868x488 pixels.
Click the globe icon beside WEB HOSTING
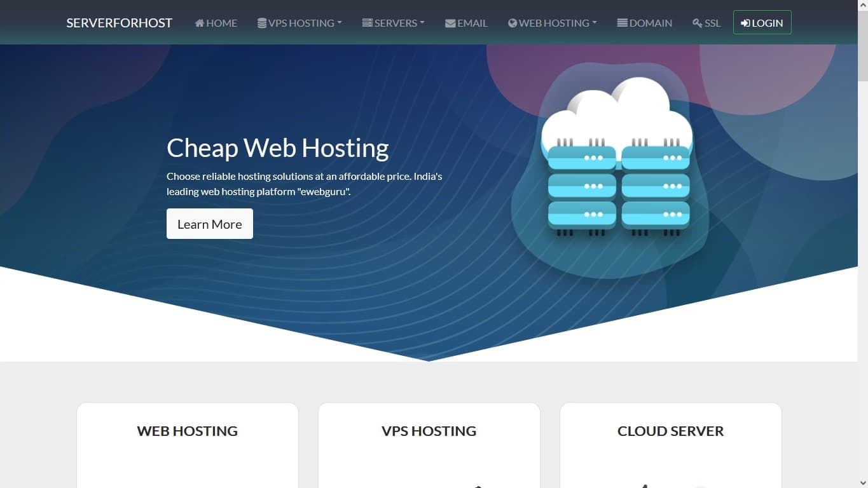(511, 23)
